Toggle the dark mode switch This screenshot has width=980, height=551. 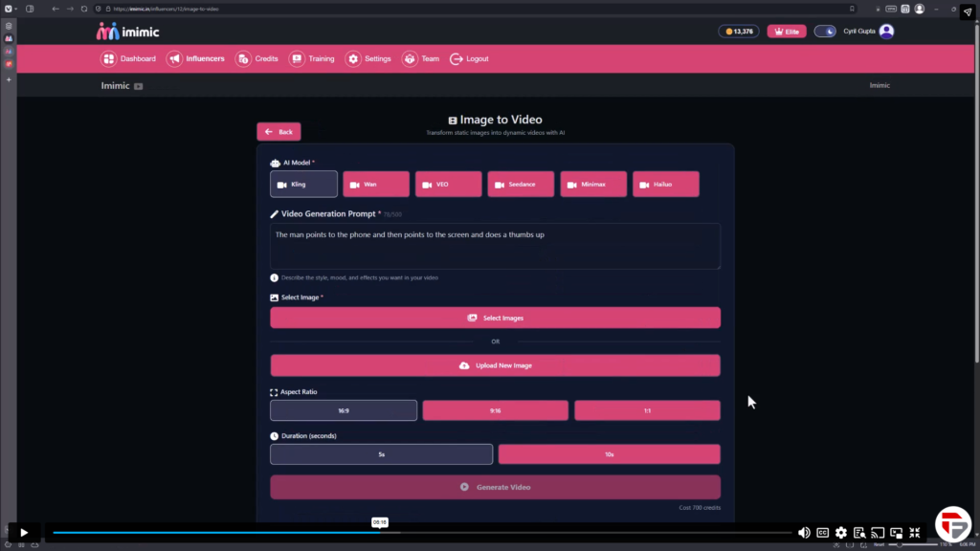(x=825, y=32)
